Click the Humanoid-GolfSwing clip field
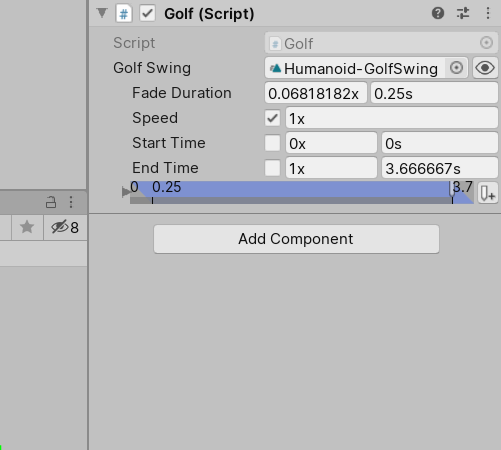501x450 pixels. tap(355, 68)
